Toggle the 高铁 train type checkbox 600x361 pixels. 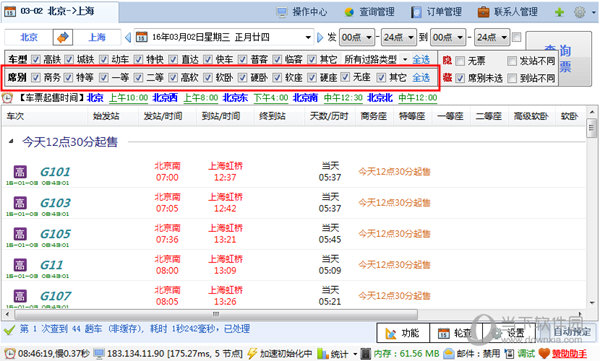pyautogui.click(x=36, y=60)
